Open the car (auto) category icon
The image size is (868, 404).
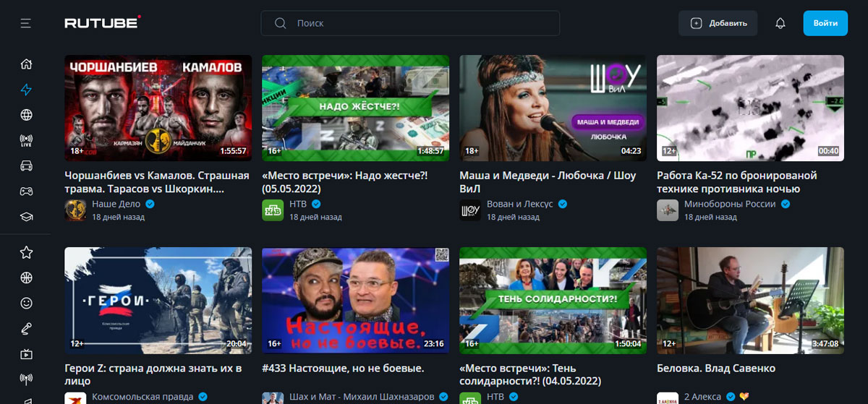[26, 166]
